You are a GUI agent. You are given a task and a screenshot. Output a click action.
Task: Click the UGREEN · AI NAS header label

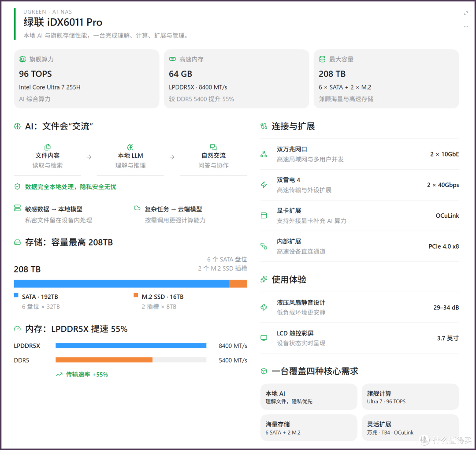click(x=48, y=12)
